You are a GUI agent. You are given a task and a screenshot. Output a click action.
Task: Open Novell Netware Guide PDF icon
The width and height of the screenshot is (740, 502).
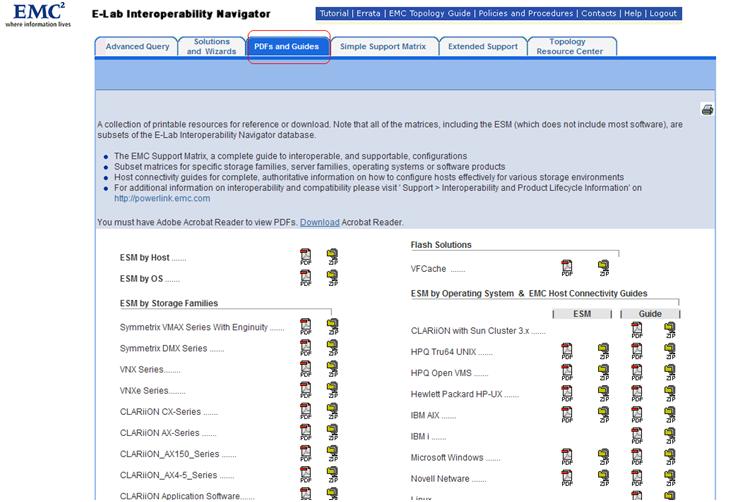point(637,478)
